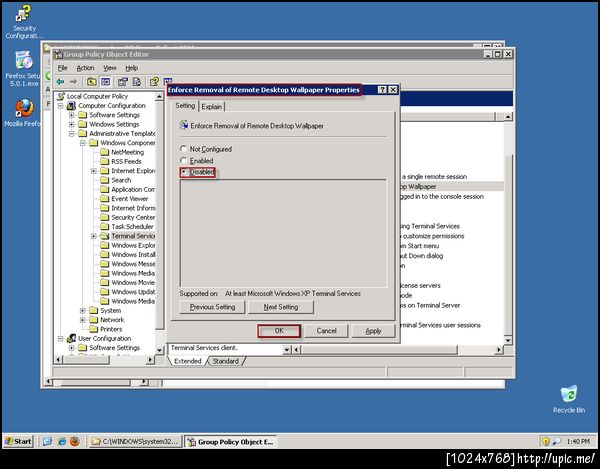Switch to the Setting tab

[x=185, y=106]
